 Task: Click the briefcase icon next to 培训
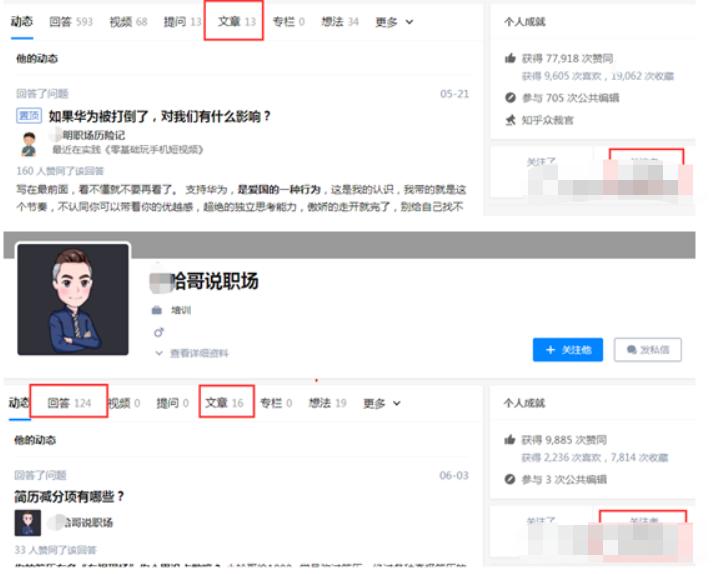[x=157, y=310]
